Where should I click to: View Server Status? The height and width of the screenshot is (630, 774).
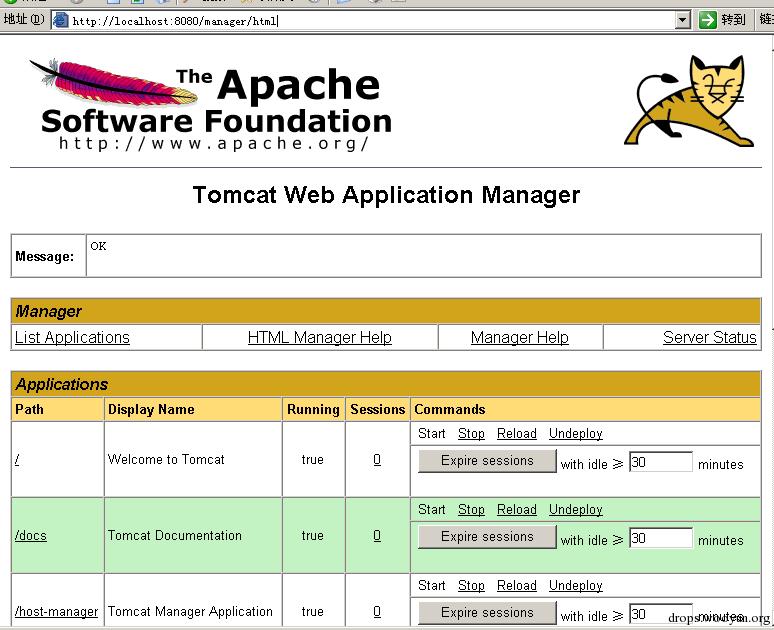click(x=709, y=338)
